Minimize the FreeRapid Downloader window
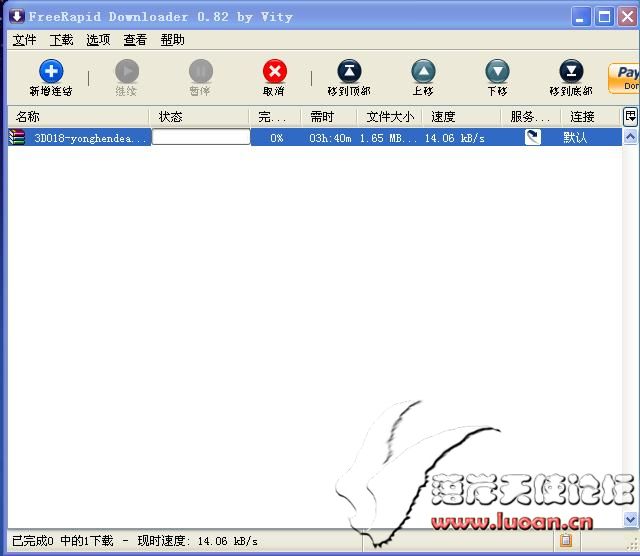The height and width of the screenshot is (556, 640). click(580, 17)
